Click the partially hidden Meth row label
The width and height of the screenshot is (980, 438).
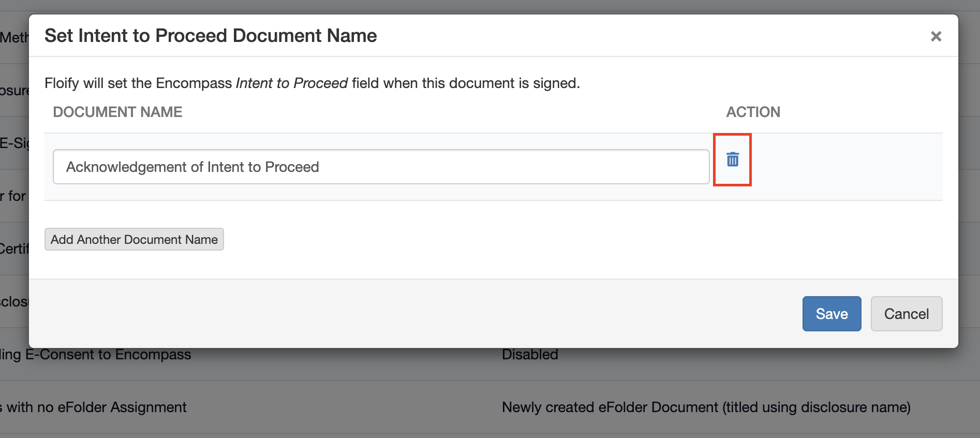[14, 38]
